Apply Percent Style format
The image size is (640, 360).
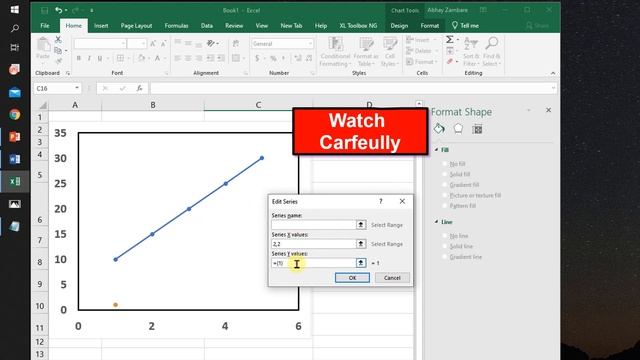coord(273,58)
